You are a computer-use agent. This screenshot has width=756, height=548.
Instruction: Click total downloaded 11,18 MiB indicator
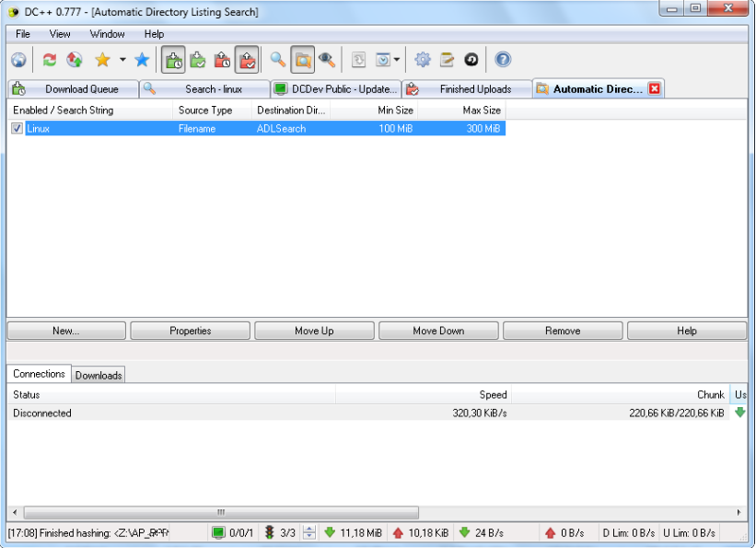pyautogui.click(x=354, y=532)
